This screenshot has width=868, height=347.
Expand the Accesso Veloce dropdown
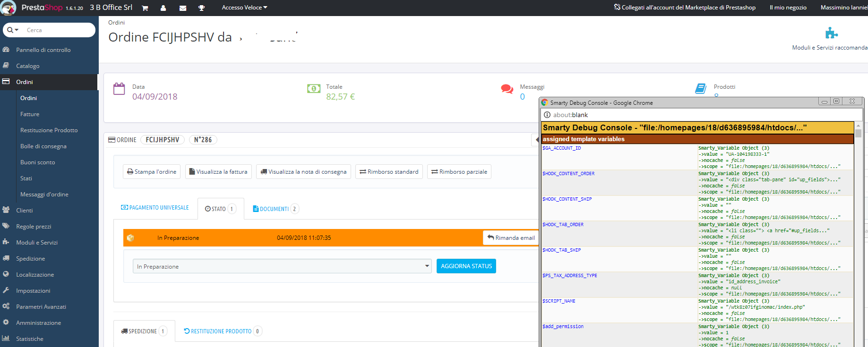(x=244, y=8)
